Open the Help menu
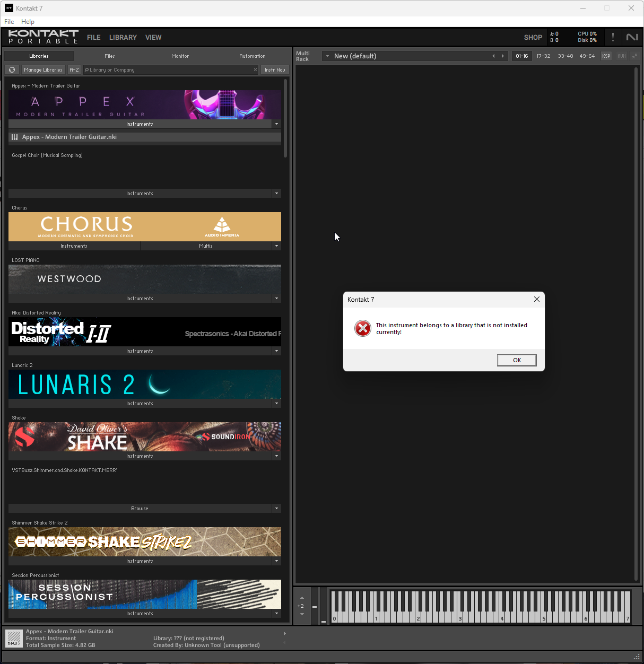Screen dimensions: 644x664 pos(28,22)
